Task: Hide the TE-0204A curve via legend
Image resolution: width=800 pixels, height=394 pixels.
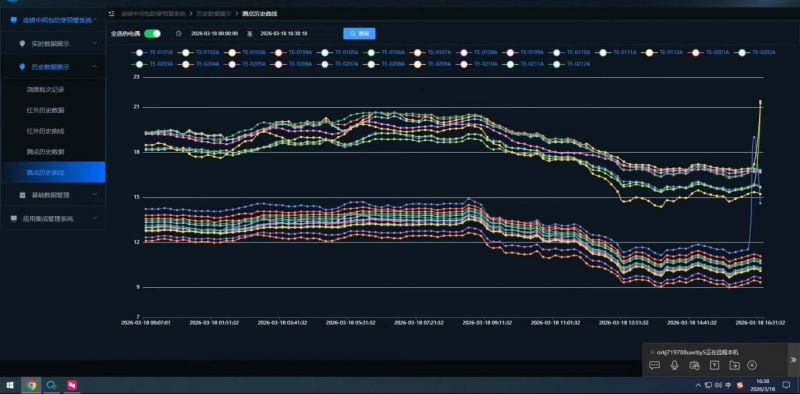Action: pos(199,64)
